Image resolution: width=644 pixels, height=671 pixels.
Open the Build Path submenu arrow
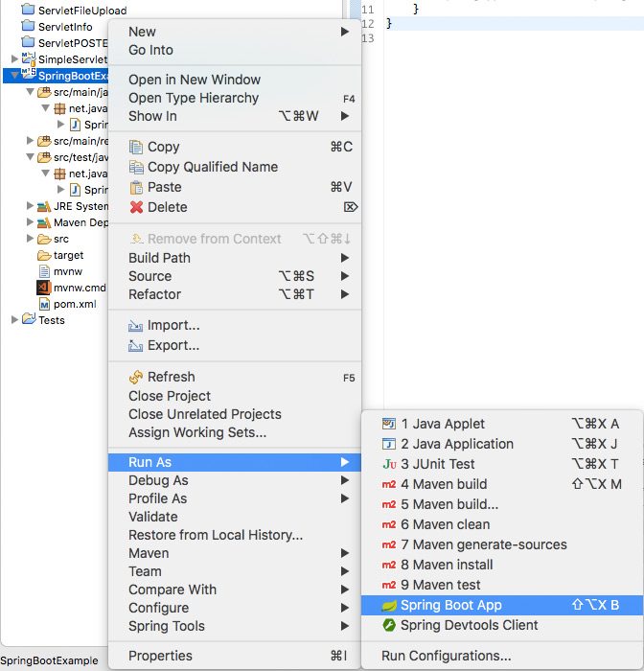345,258
